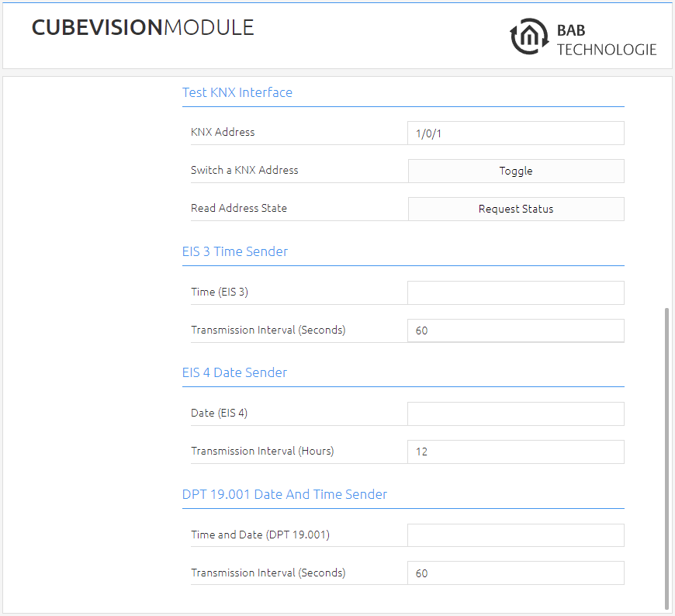675x616 pixels.
Task: Edit EIS 3 Transmission Interval seconds field
Action: coord(516,330)
